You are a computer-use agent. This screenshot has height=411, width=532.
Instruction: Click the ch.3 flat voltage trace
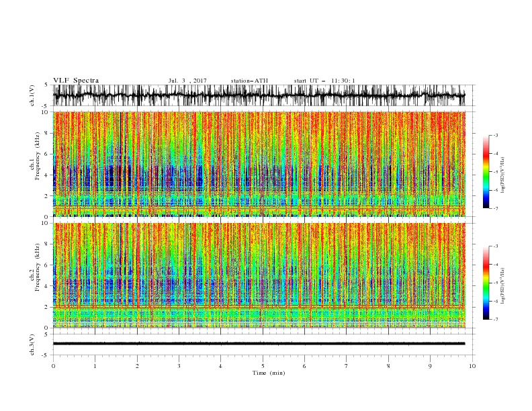[259, 344]
